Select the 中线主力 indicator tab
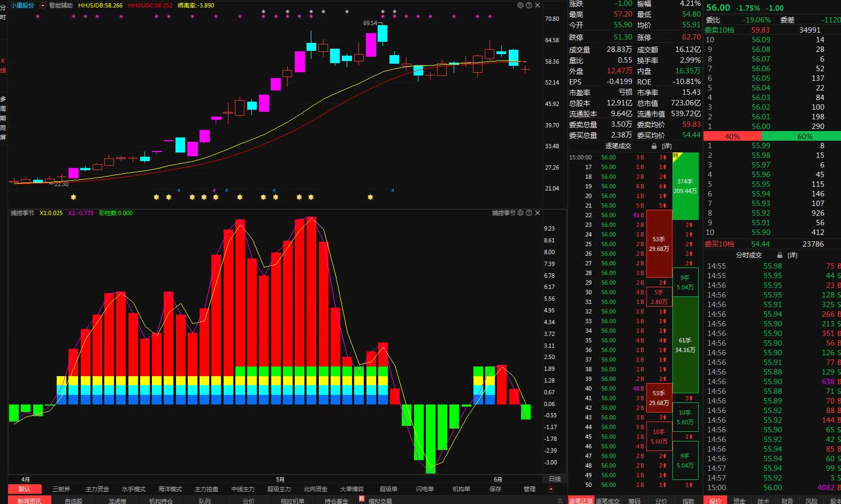This screenshot has width=841, height=504. point(243,489)
